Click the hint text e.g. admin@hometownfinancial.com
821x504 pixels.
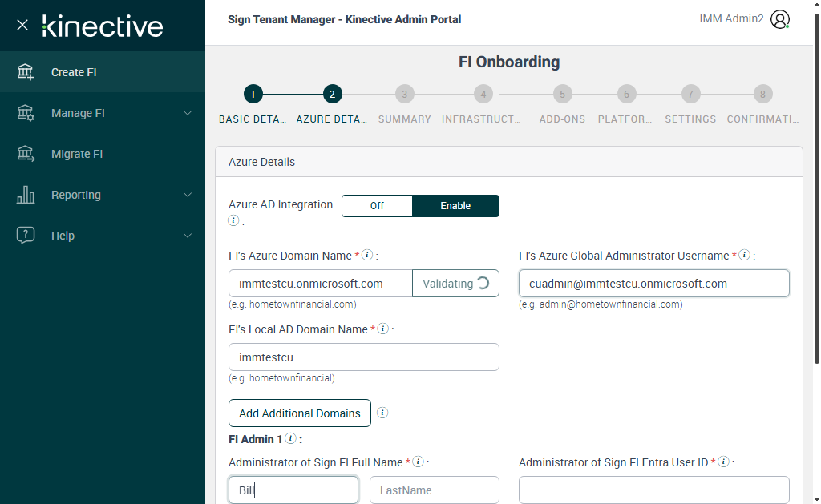[601, 304]
